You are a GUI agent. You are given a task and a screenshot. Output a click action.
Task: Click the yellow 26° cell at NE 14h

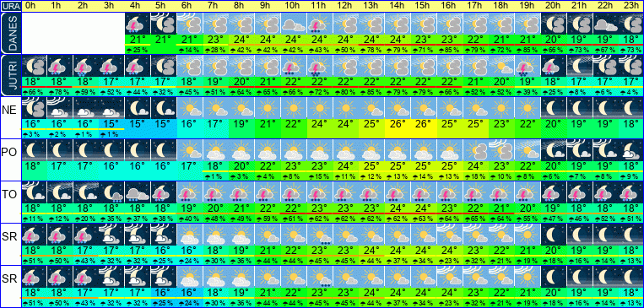[398, 124]
